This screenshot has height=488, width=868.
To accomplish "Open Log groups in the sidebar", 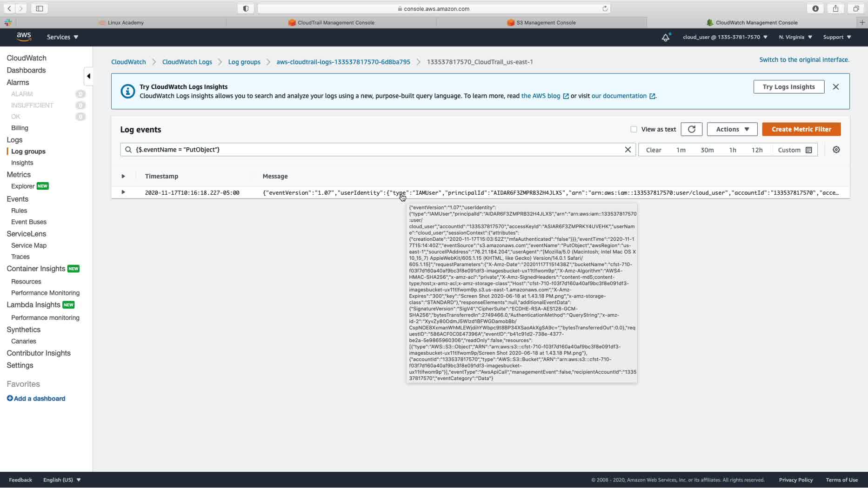I will 28,152.
